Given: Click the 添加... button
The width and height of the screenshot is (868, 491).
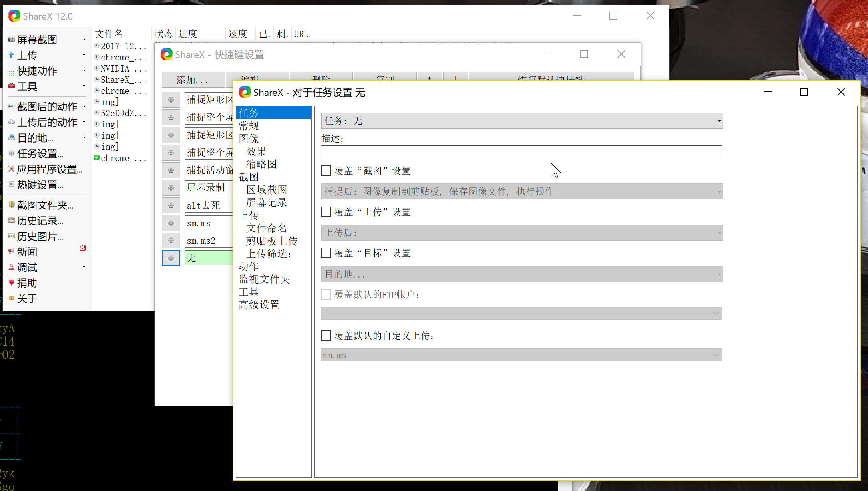Looking at the screenshot, I should 193,80.
